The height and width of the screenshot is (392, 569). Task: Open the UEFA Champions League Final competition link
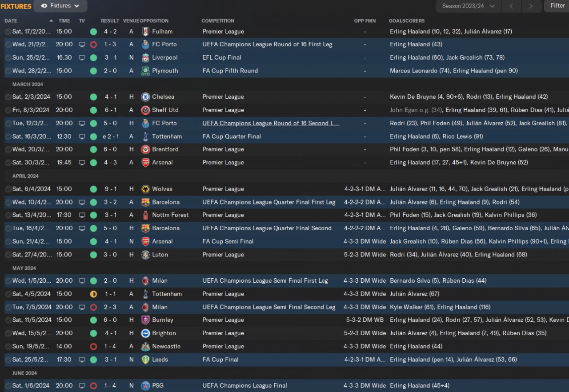pos(244,386)
